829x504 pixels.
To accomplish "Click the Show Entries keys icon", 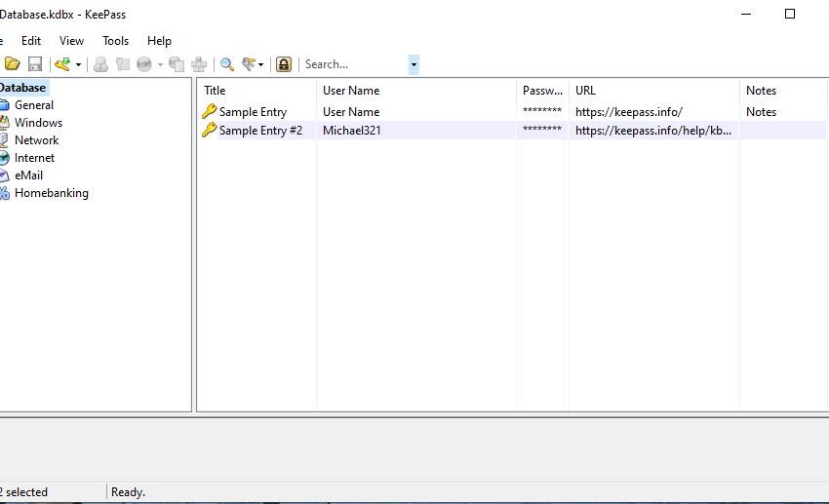I will (x=249, y=64).
